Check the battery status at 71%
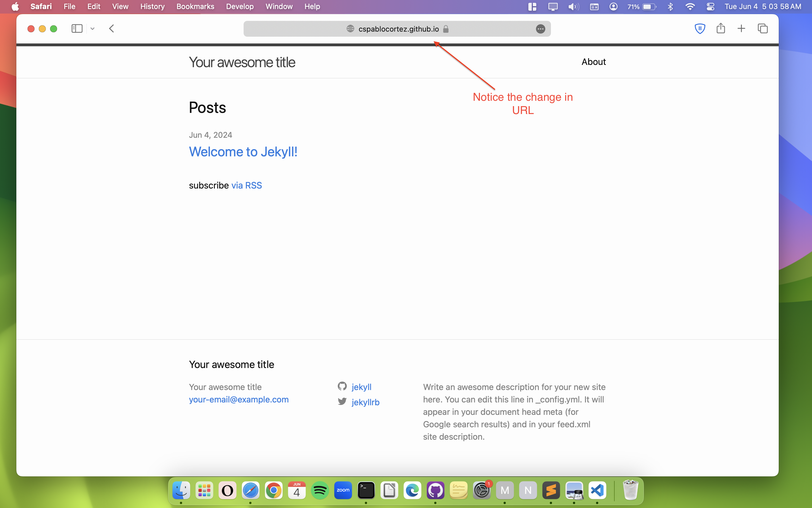This screenshot has width=812, height=508. [641, 7]
